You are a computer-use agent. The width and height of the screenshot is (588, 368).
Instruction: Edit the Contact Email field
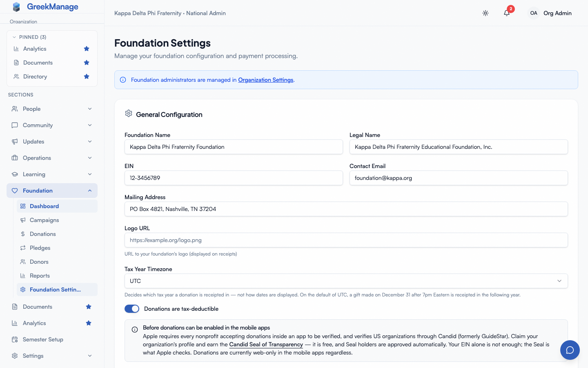click(459, 178)
